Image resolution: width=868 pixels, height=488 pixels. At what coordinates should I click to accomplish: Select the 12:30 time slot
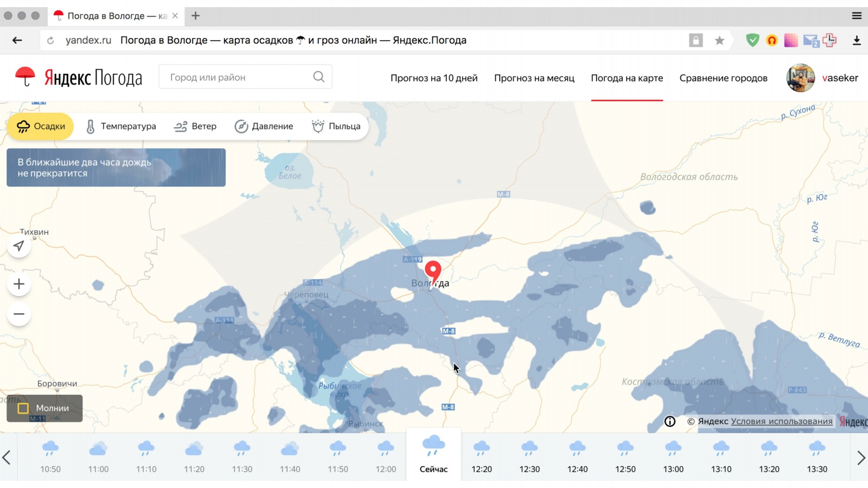click(x=529, y=457)
